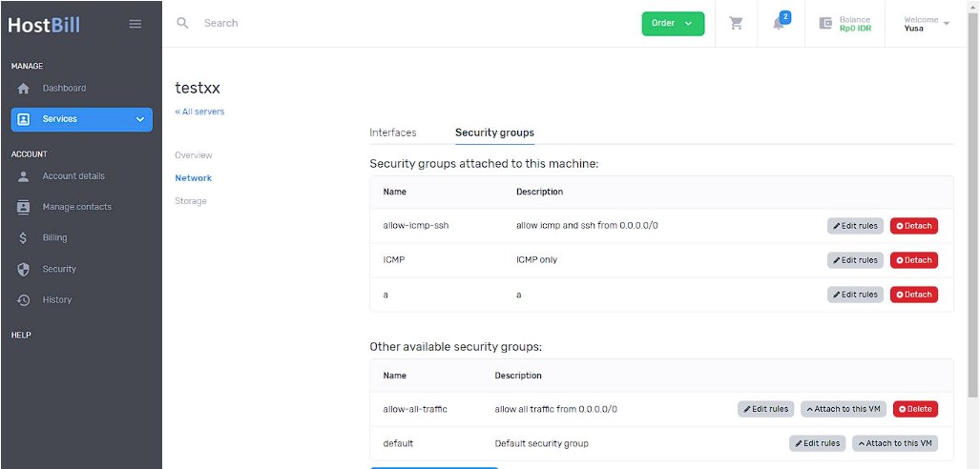Click the Manage contacts icon

24,208
